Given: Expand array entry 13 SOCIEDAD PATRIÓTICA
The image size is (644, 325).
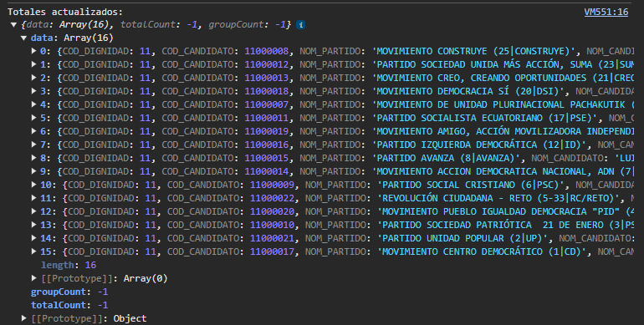Looking at the screenshot, I should pyautogui.click(x=34, y=225).
